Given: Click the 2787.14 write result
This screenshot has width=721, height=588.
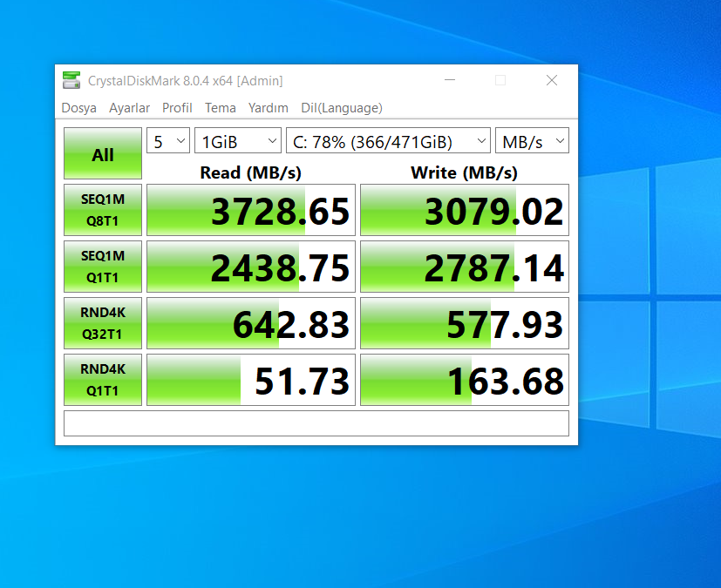Looking at the screenshot, I should [x=465, y=267].
